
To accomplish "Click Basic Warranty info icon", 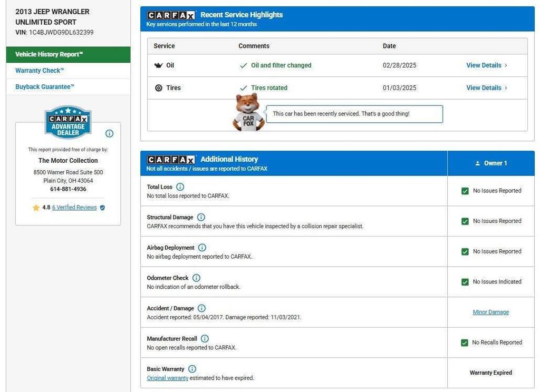I will click(x=192, y=369).
